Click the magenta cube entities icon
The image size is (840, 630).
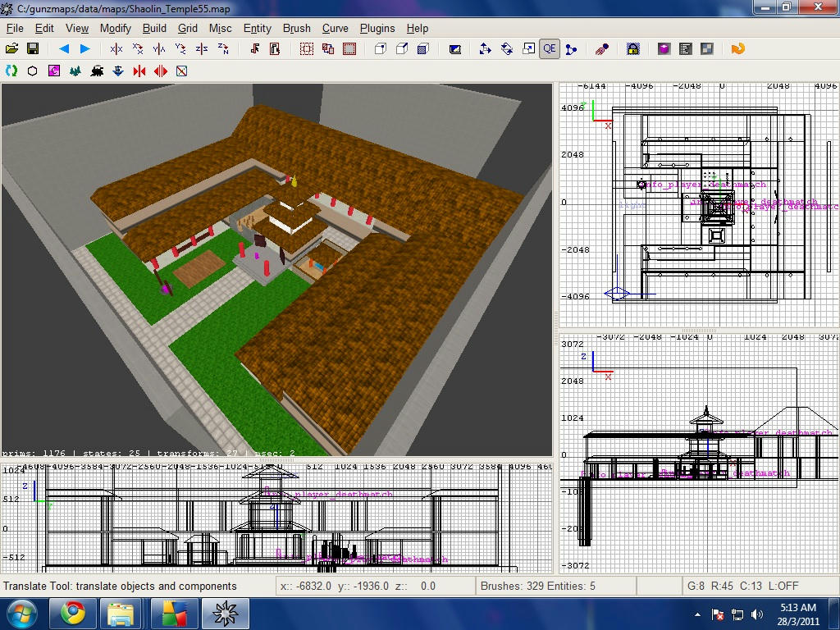[x=664, y=49]
